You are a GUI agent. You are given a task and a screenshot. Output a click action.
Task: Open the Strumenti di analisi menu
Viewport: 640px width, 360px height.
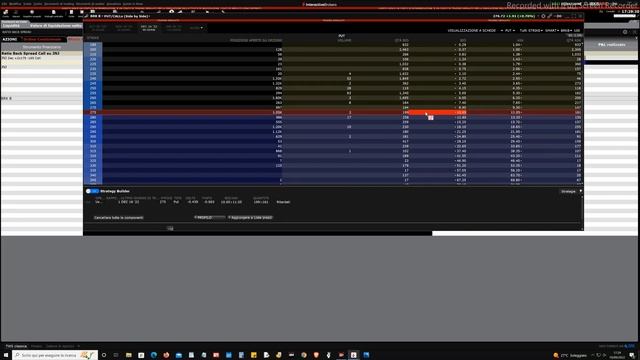tap(90, 4)
